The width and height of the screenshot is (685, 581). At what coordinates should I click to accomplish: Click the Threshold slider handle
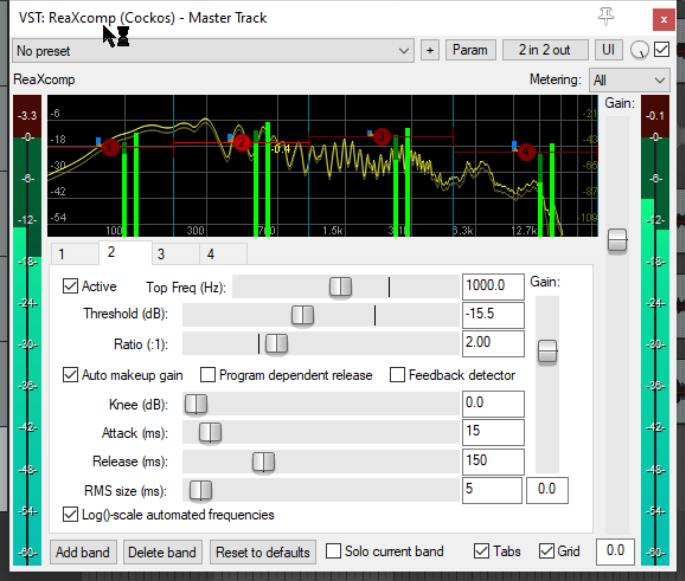[302, 315]
